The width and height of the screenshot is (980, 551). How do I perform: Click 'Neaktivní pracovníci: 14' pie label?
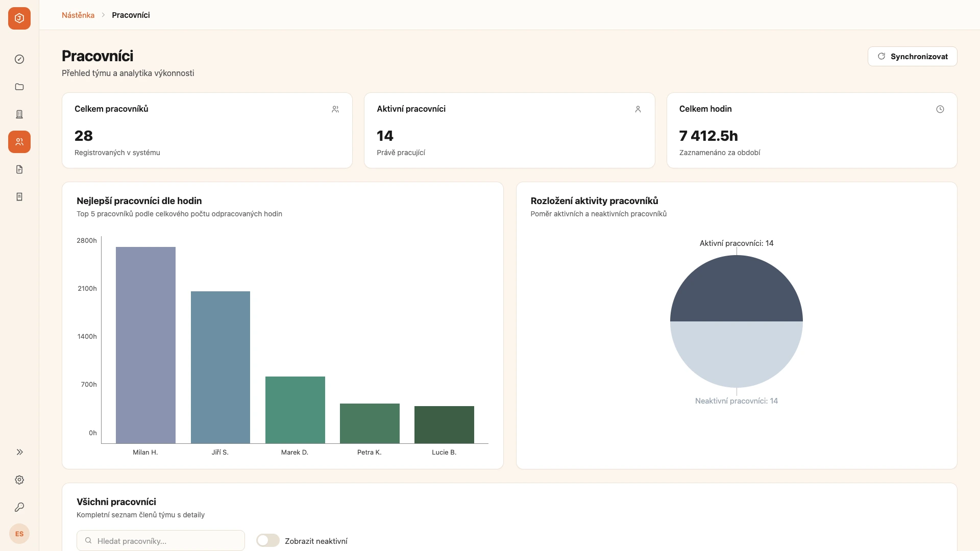[x=736, y=401]
